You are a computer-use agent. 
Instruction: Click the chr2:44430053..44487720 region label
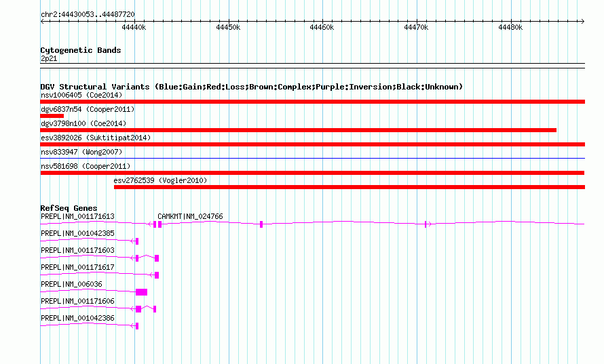tap(88, 15)
